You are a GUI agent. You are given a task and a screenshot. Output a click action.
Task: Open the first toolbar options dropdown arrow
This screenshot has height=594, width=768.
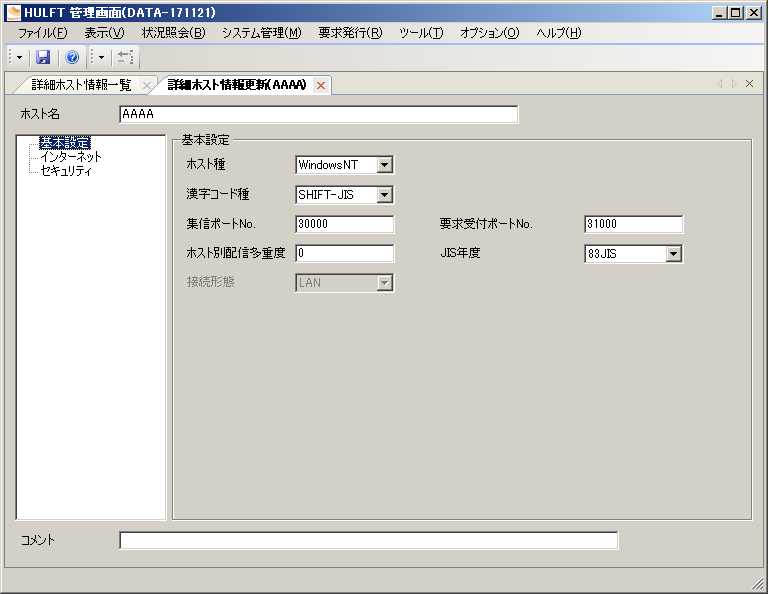point(19,58)
